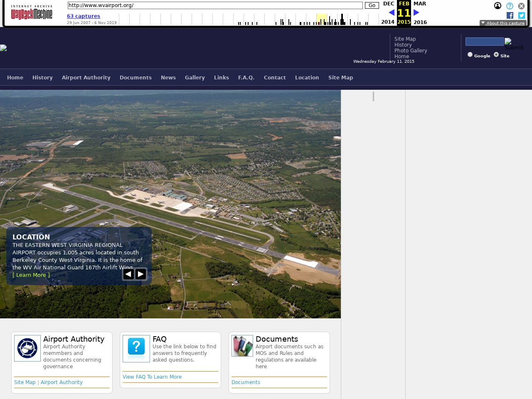Screen dimensions: 532x399
Task: Click the FAQ question mark icon
Action: (136, 348)
